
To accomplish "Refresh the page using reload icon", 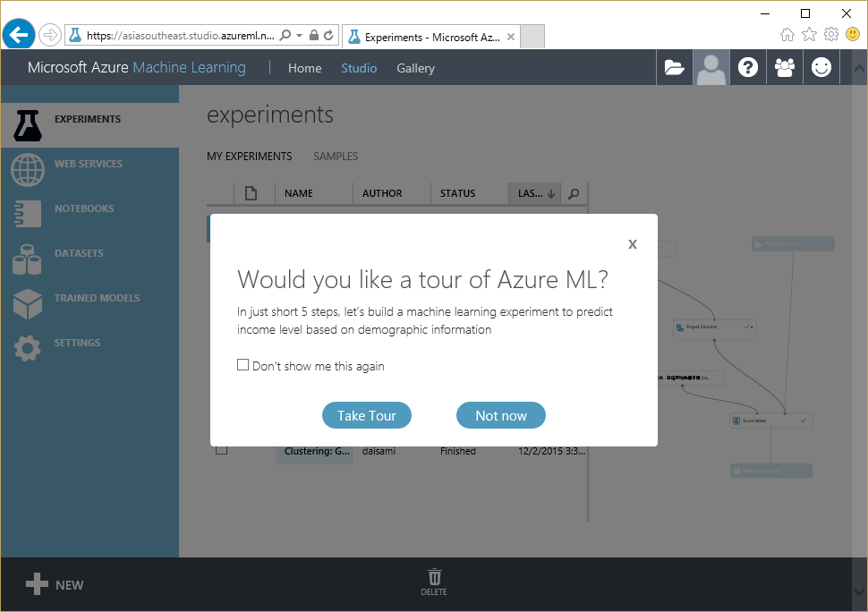I will click(328, 35).
